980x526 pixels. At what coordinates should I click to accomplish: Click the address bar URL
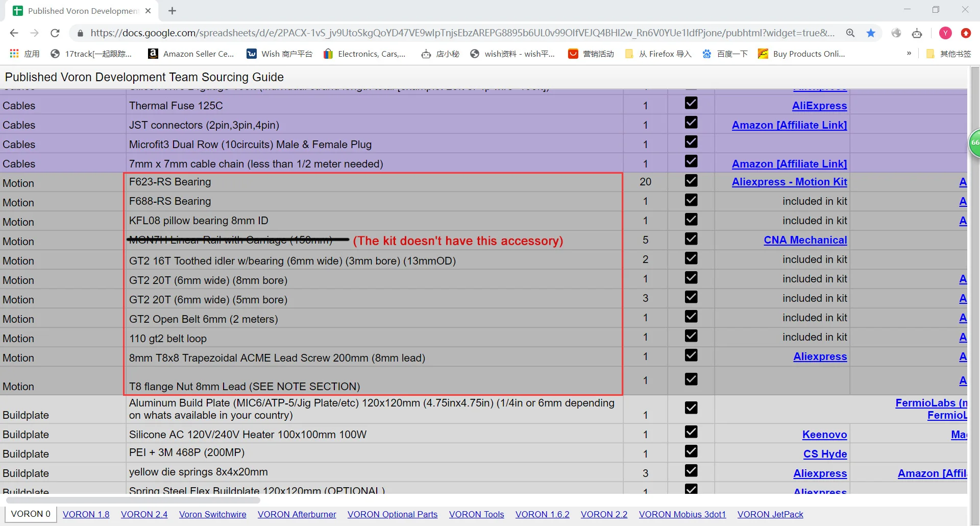tap(462, 33)
